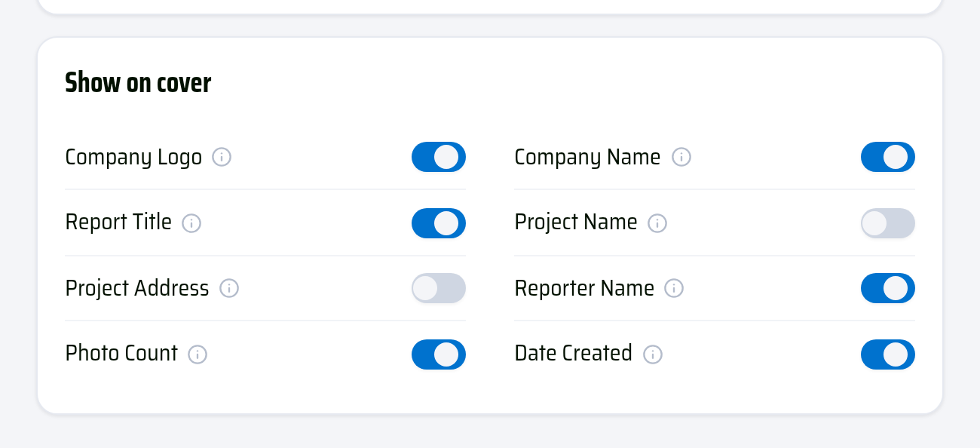
Task: Disable the Company Logo toggle
Action: tap(439, 157)
